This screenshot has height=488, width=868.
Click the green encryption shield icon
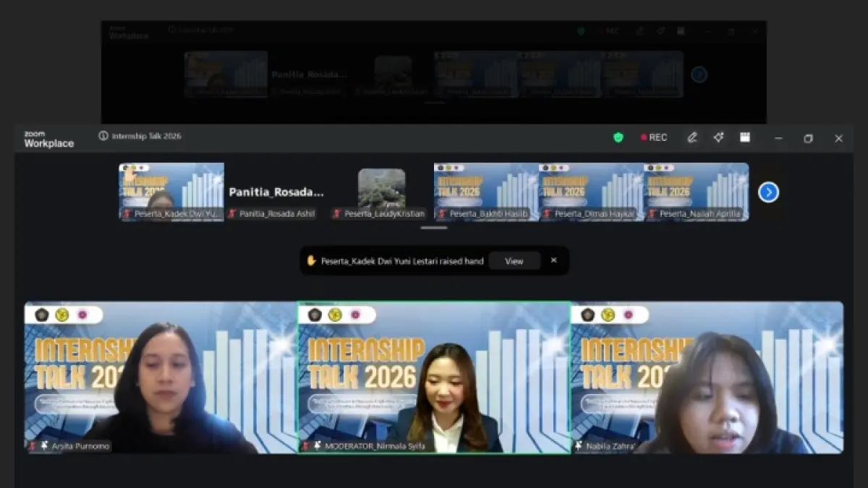[618, 137]
